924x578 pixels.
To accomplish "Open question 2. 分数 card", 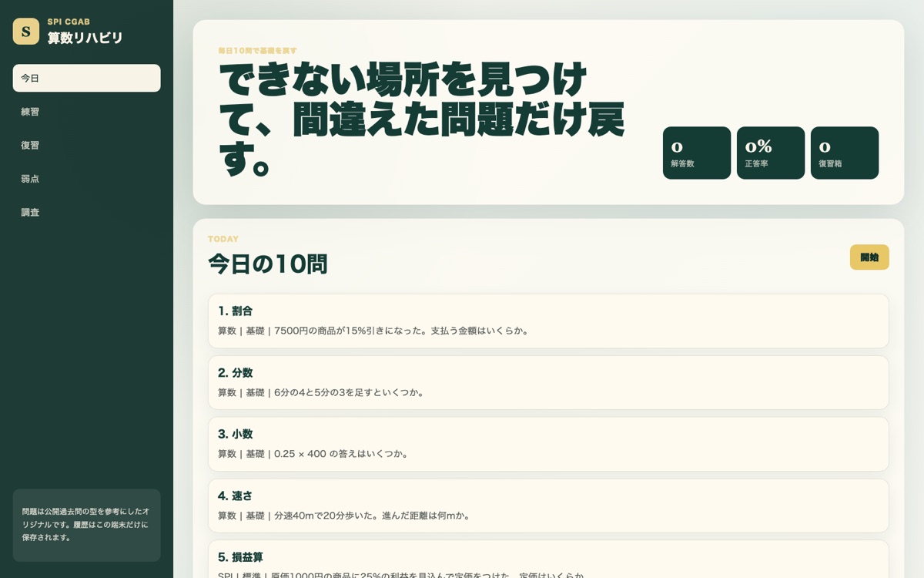I will [548, 382].
